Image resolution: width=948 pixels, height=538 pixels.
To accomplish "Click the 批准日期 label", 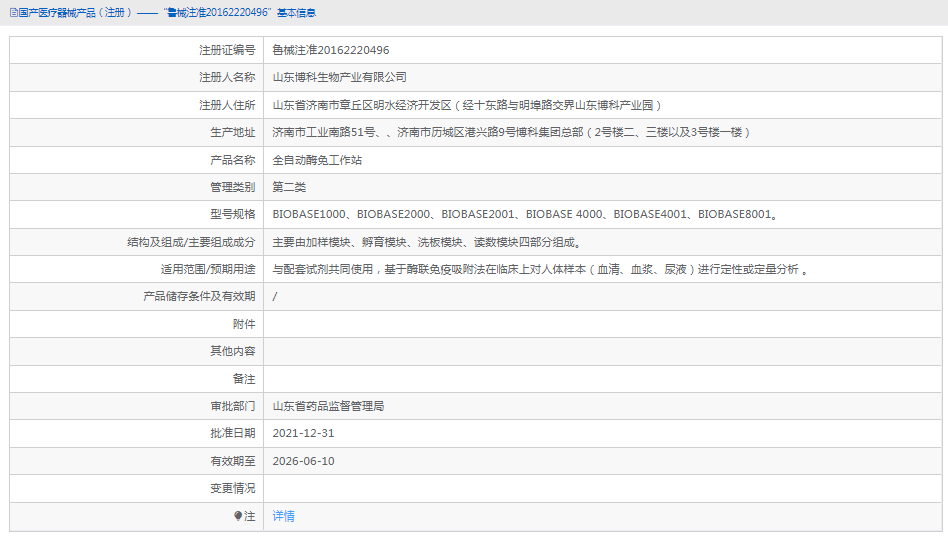I will (x=233, y=433).
